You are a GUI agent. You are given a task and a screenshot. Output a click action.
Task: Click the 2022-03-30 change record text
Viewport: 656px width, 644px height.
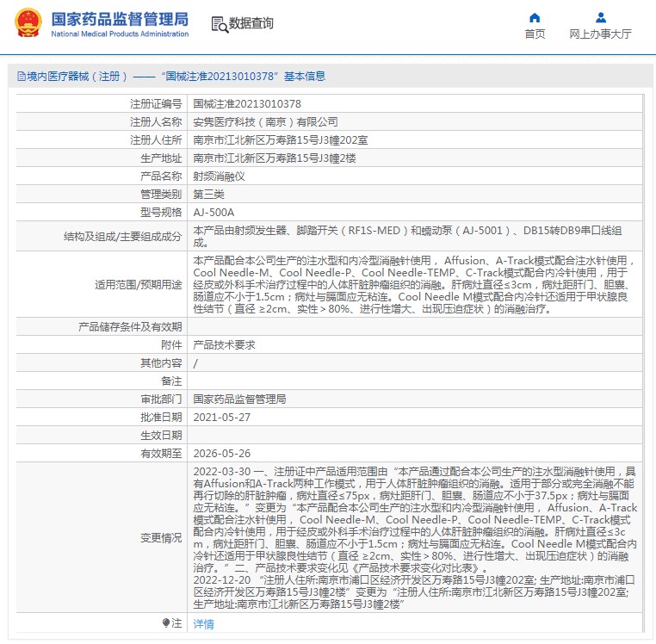415,520
